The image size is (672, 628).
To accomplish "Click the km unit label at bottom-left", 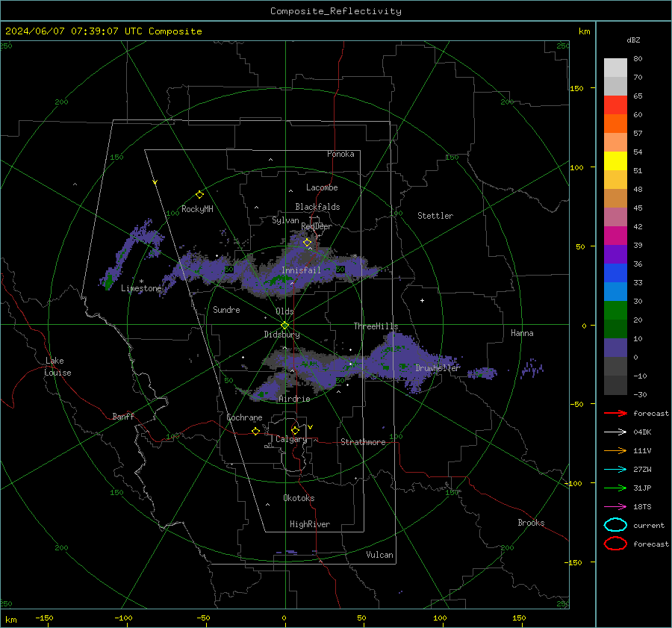I will coord(11,620).
